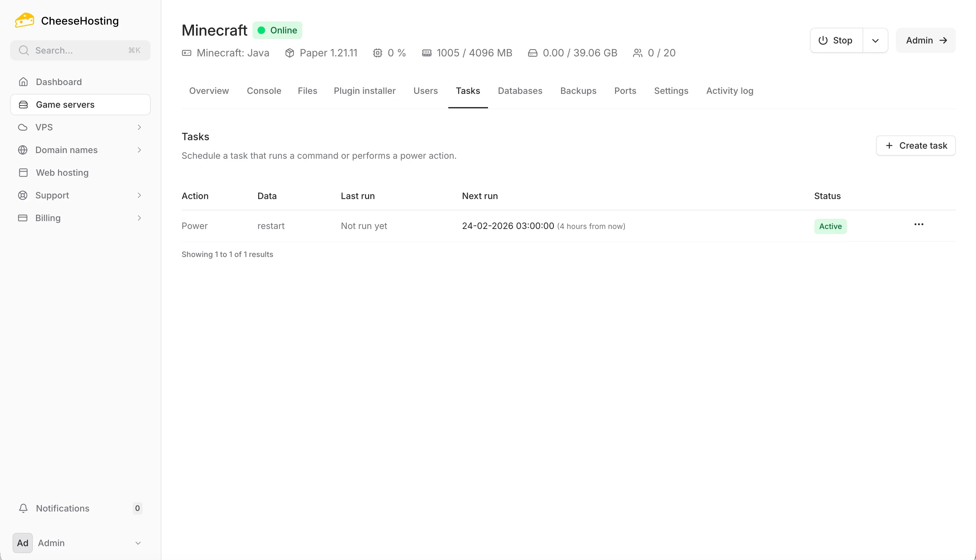Click the power icon on Stop button

tap(822, 40)
